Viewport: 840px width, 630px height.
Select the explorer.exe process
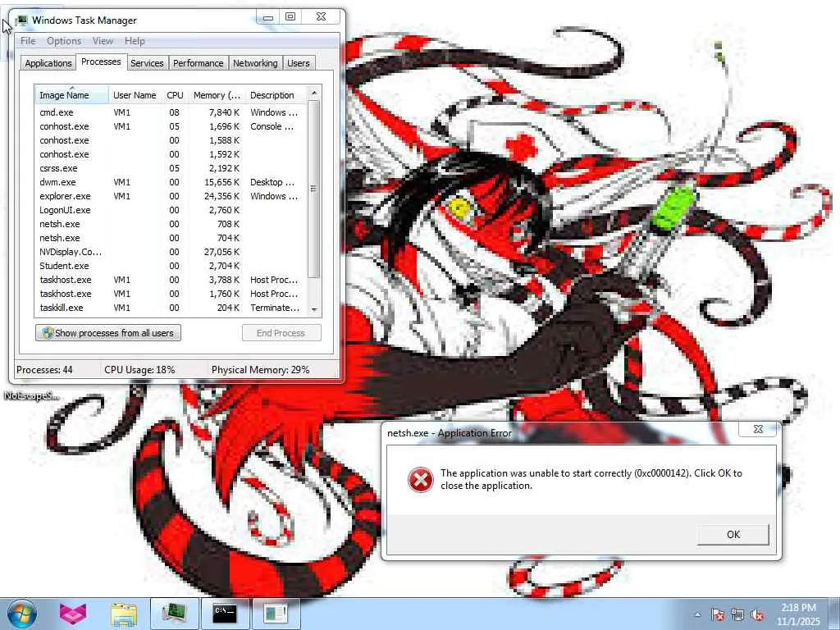(x=171, y=196)
